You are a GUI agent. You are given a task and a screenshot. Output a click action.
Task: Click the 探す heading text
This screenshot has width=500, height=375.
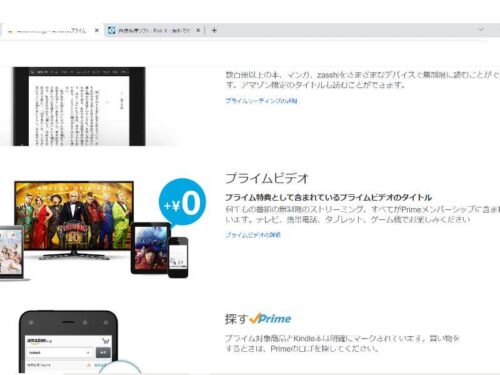click(236, 319)
